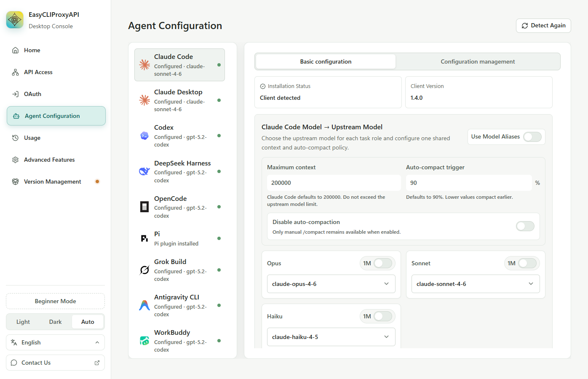
Task: Click the Antigravity CLI logo icon
Action: click(x=144, y=305)
